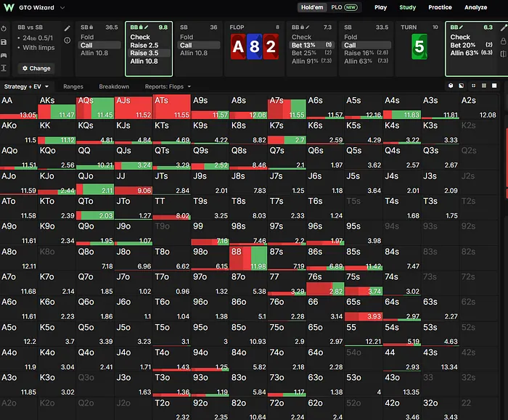Click the compare columns icon right of BB 6.3
This screenshot has height=420, width=508.
(504, 54)
